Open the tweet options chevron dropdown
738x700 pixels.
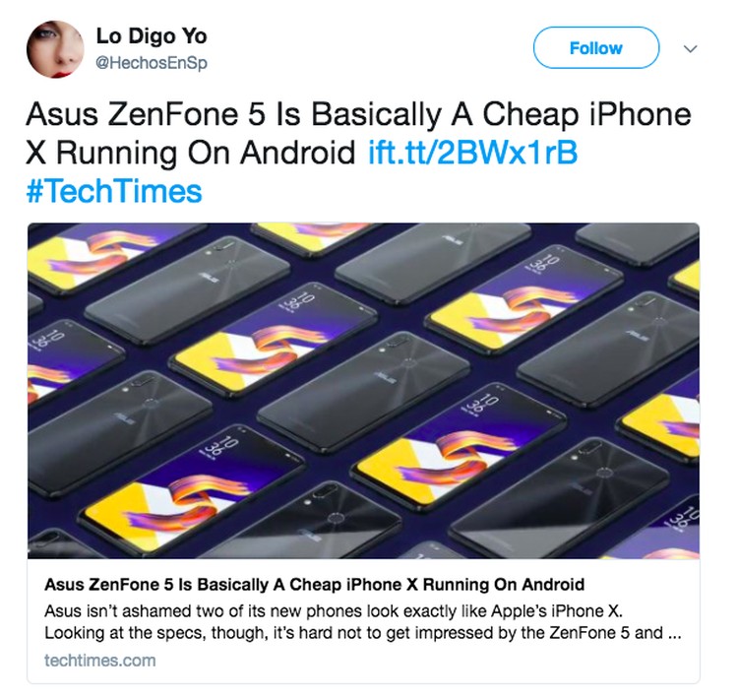pos(690,48)
